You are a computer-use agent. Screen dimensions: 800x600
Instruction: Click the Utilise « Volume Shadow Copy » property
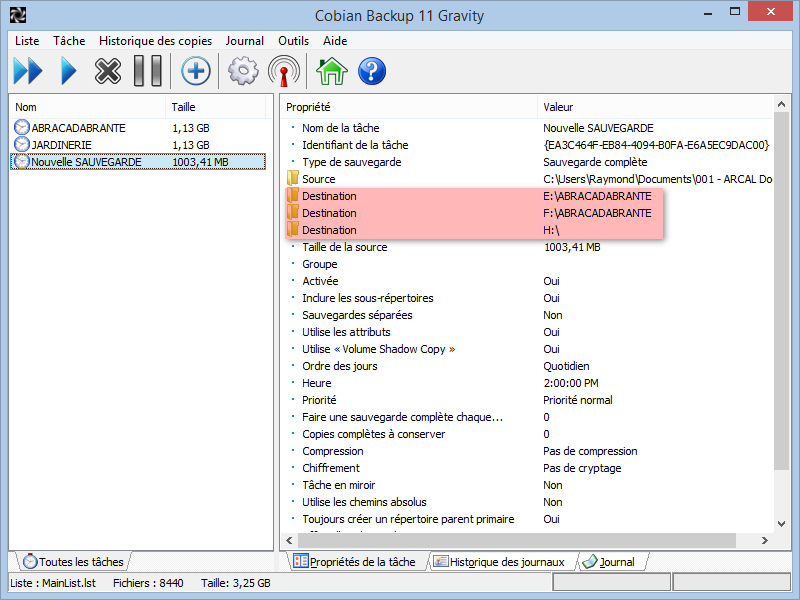(379, 349)
